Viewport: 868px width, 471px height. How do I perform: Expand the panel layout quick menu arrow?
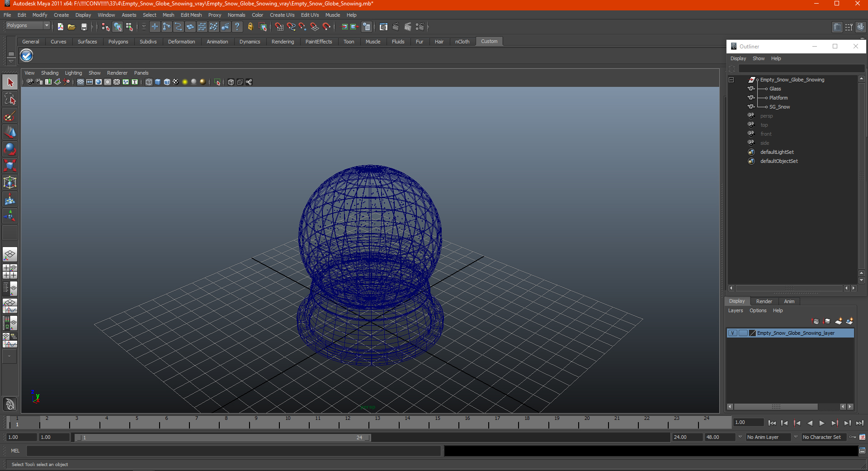(x=9, y=357)
